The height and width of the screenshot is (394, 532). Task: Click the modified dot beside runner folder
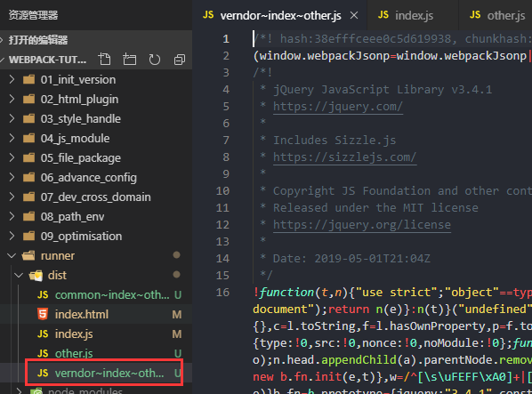click(176, 255)
